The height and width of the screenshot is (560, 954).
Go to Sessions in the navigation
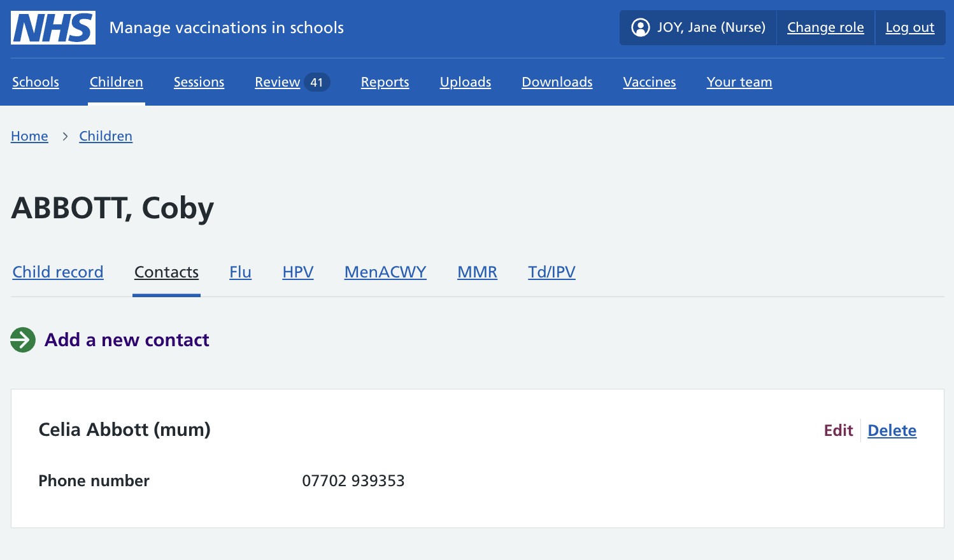[199, 82]
